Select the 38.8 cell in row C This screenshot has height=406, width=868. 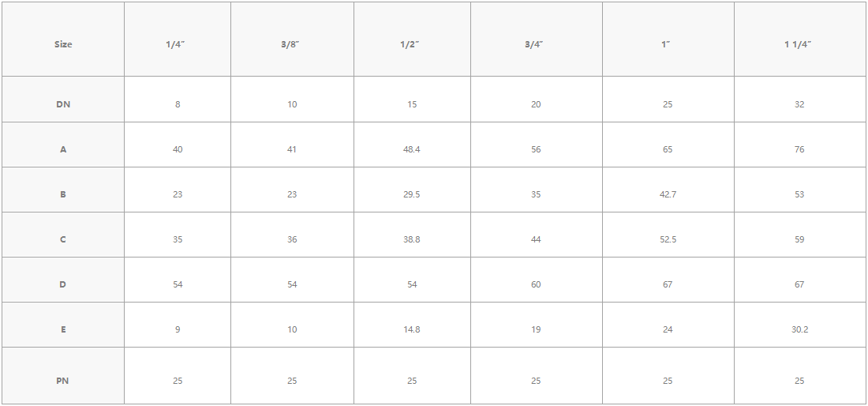point(412,239)
